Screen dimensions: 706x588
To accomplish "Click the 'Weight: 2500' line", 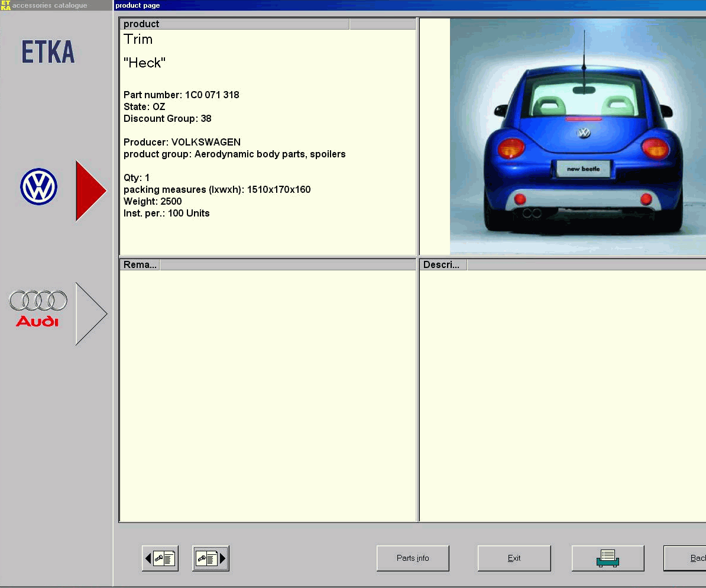I will (153, 201).
